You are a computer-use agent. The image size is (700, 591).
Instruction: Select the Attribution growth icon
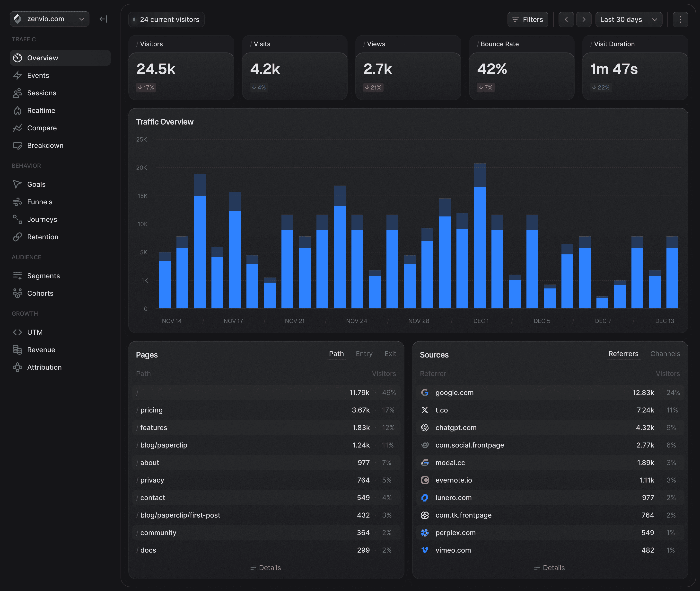coord(17,367)
